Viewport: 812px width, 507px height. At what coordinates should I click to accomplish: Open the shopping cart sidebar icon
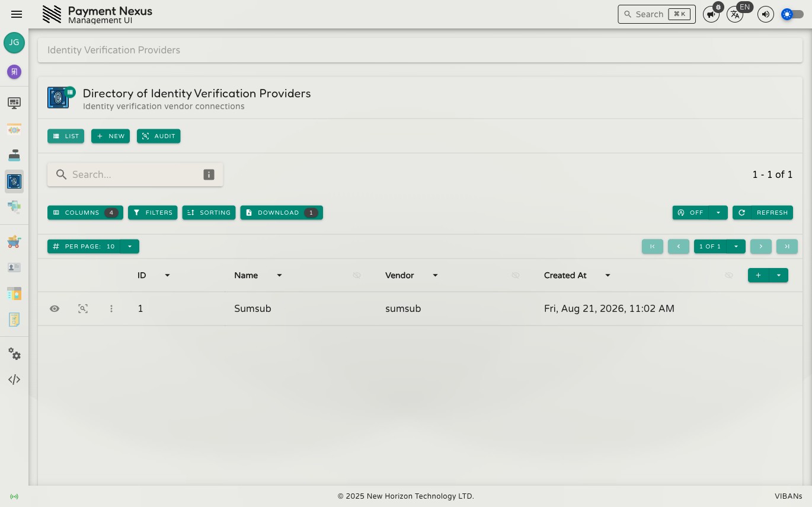pos(14,241)
